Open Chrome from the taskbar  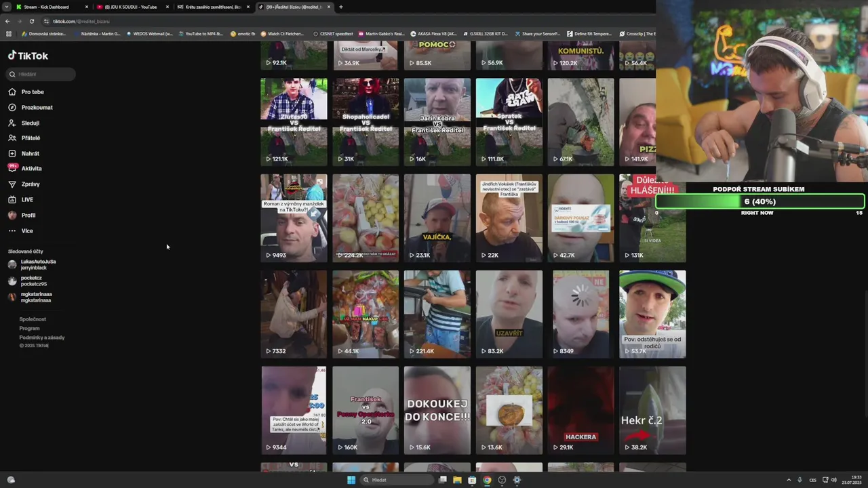coord(487,480)
